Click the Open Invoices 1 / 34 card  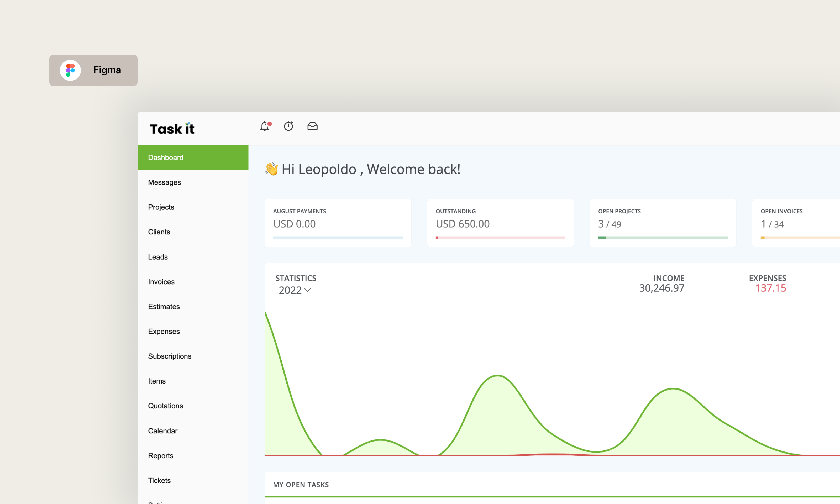[796, 223]
